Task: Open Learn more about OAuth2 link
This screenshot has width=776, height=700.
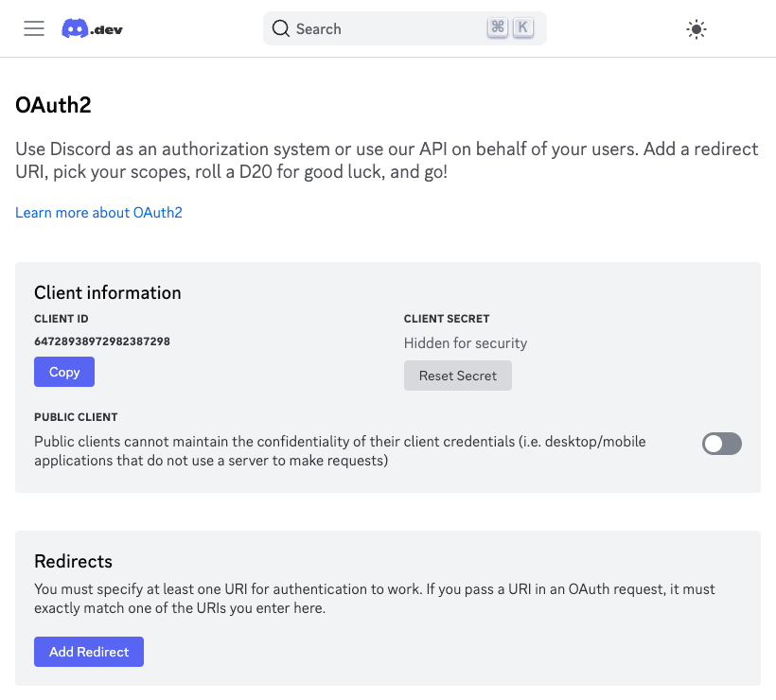Action: (99, 212)
